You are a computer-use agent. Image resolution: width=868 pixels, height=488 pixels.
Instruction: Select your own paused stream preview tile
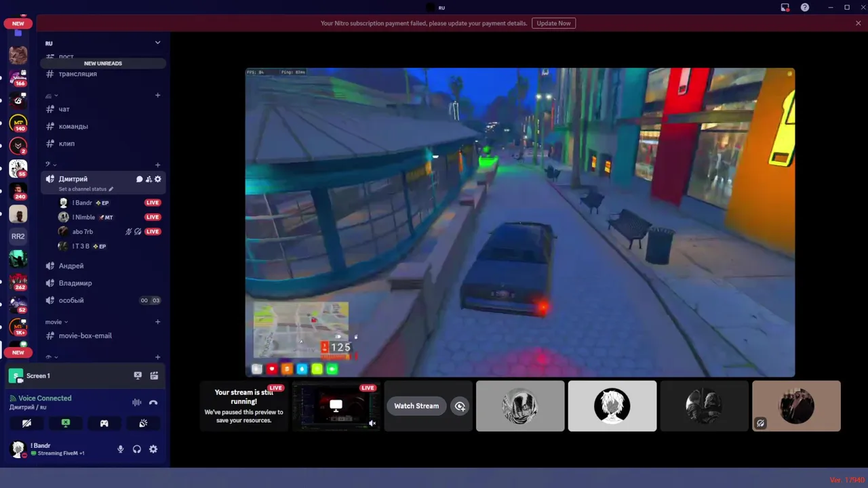[243, 406]
